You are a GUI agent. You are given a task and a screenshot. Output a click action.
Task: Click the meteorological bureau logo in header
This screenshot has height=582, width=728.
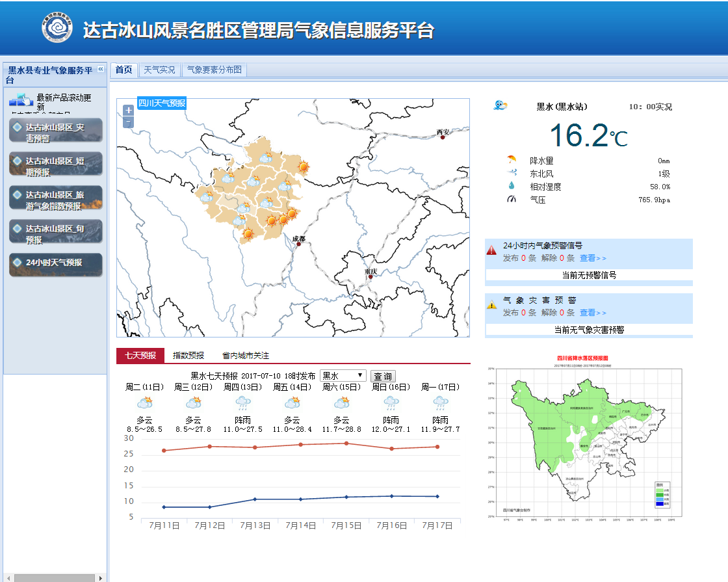[x=57, y=28]
